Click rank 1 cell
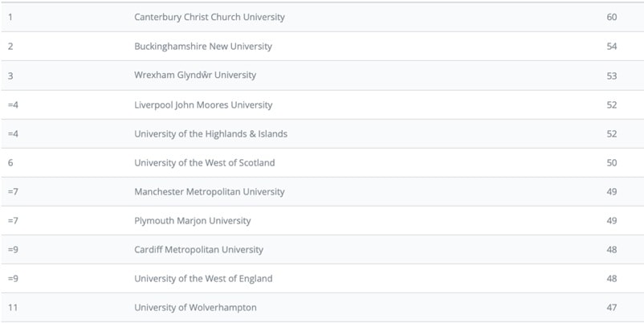Screen dimensions: 644x323 10,17
